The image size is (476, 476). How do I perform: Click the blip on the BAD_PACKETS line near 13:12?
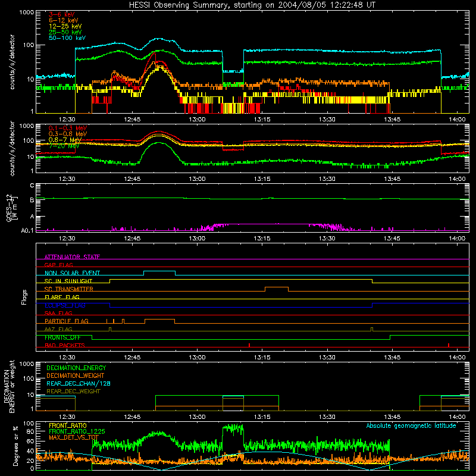tap(249, 345)
